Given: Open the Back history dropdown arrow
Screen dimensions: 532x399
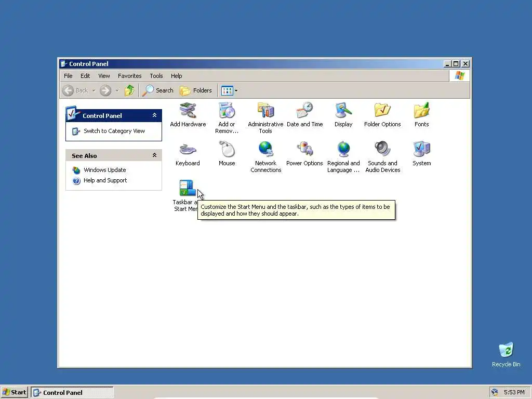Looking at the screenshot, I should [x=94, y=90].
